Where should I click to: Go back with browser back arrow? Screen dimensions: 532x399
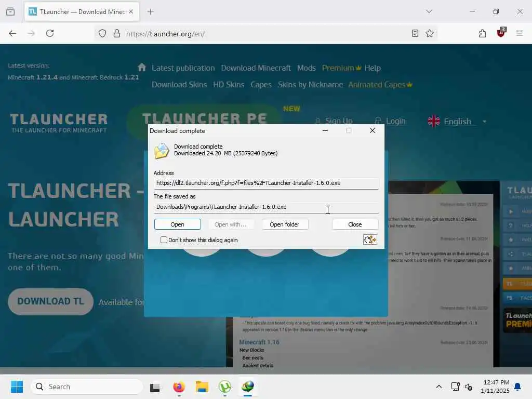[x=12, y=33]
